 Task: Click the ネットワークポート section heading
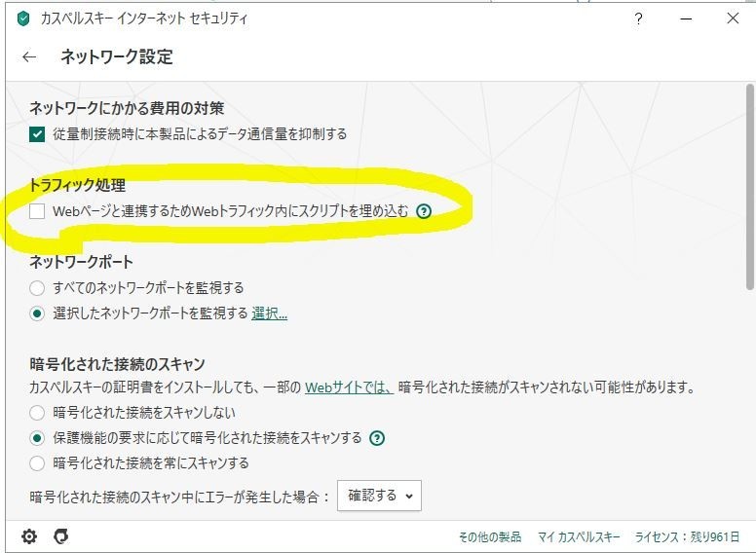[x=81, y=262]
